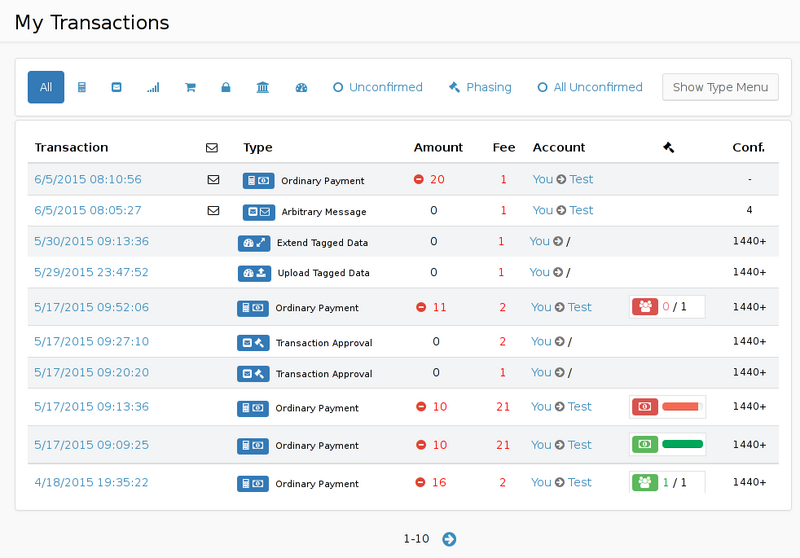Toggle the All Unconfirmed filter
This screenshot has height=558, width=800.
click(590, 87)
